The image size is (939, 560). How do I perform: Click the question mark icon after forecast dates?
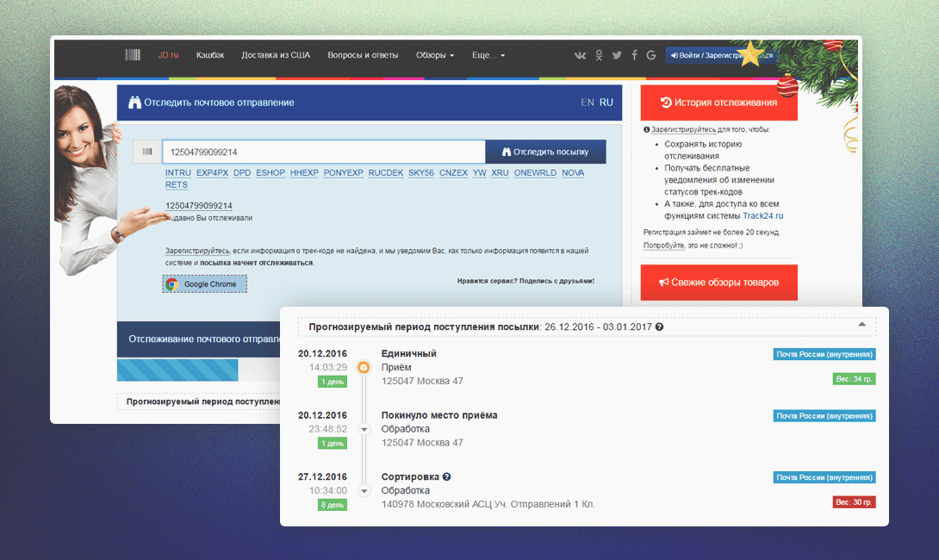pos(659,327)
